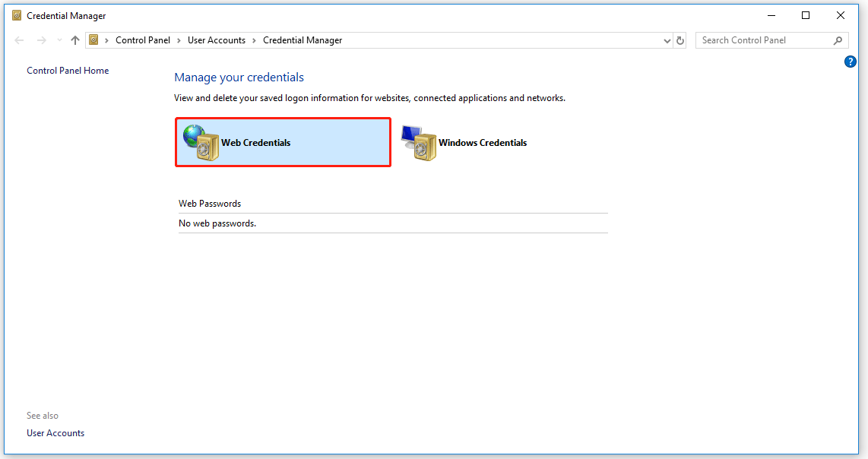Click the Web Passwords section header
Image resolution: width=868 pixels, height=459 pixels.
coord(209,203)
